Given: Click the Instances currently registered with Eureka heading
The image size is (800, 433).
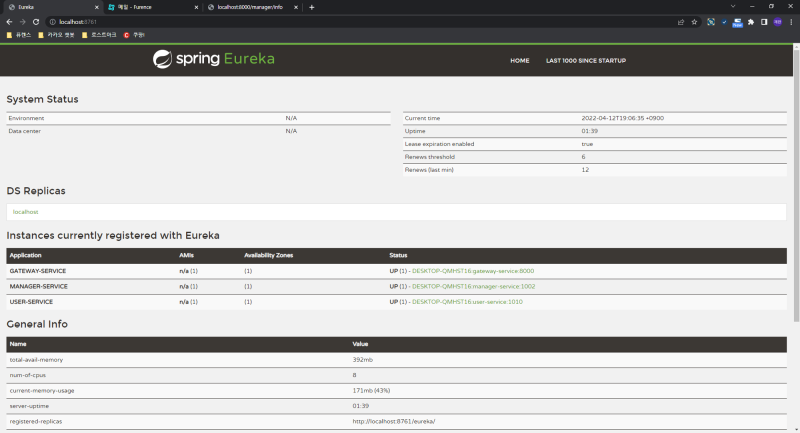Looking at the screenshot, I should [x=113, y=236].
